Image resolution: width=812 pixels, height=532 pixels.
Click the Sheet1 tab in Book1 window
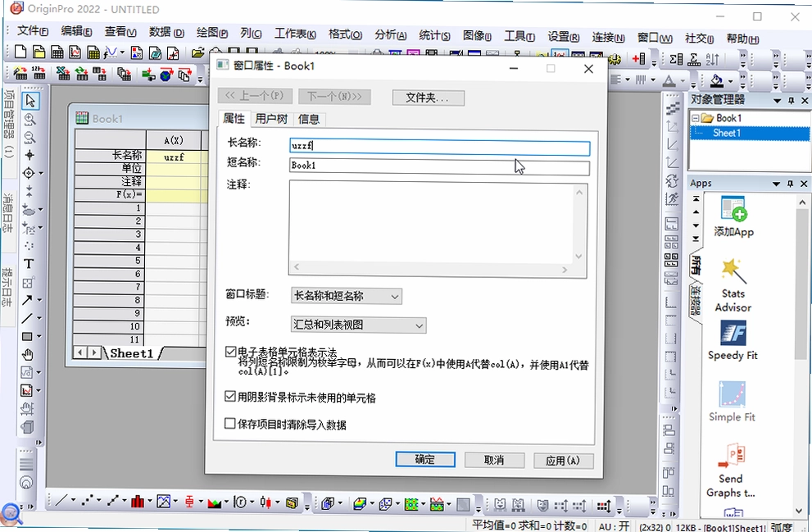point(132,353)
